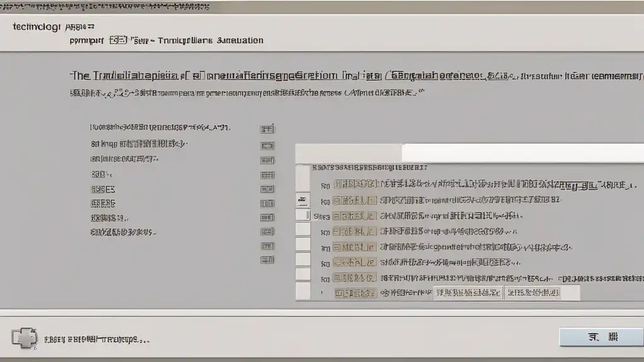Click the white input field above the right list
The width and height of the screenshot is (644, 362).
[523, 153]
